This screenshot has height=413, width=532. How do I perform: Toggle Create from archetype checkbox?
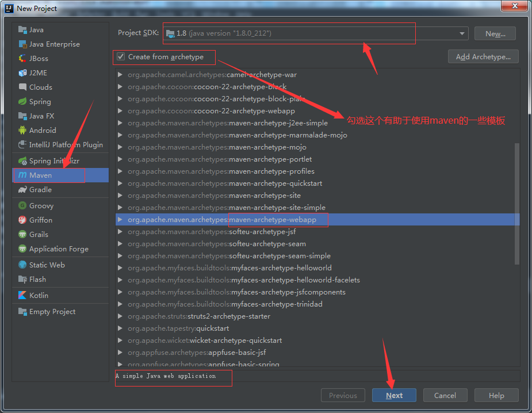(121, 57)
